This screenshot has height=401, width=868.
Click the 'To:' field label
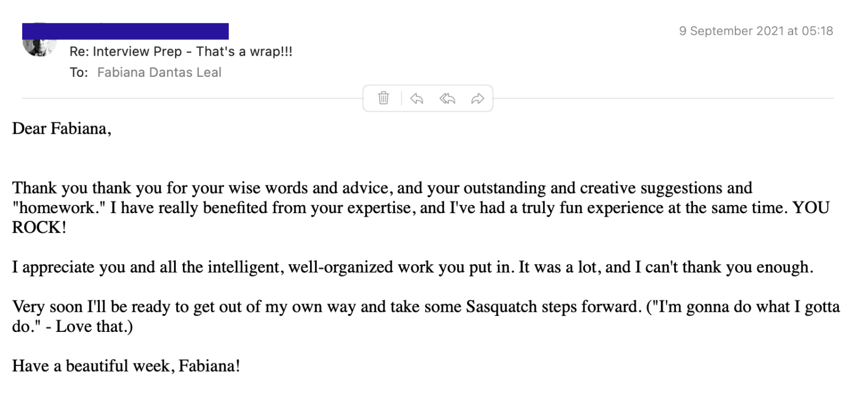click(x=79, y=72)
